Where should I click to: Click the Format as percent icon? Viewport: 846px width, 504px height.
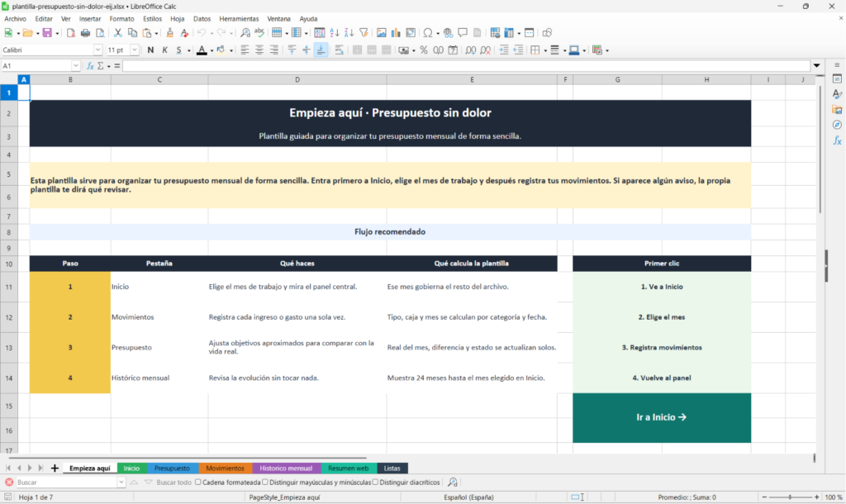[424, 50]
